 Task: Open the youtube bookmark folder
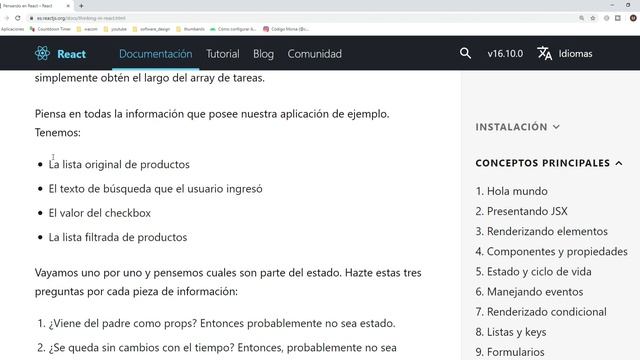[116, 29]
